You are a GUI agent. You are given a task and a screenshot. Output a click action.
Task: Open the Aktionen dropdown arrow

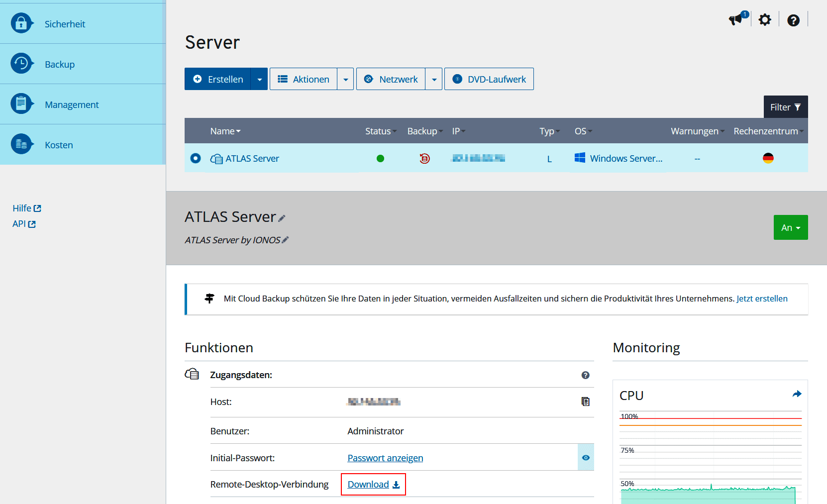[x=346, y=79]
